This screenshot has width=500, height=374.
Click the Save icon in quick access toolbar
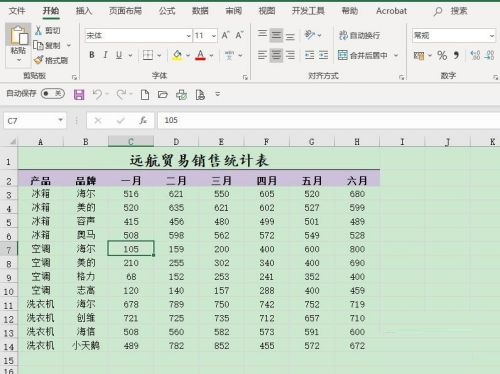(79, 95)
